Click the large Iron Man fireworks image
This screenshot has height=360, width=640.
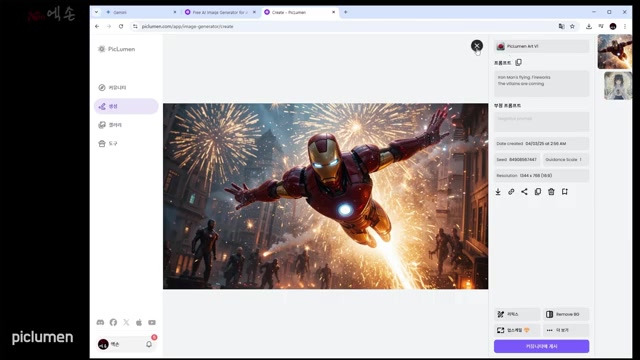[325, 196]
